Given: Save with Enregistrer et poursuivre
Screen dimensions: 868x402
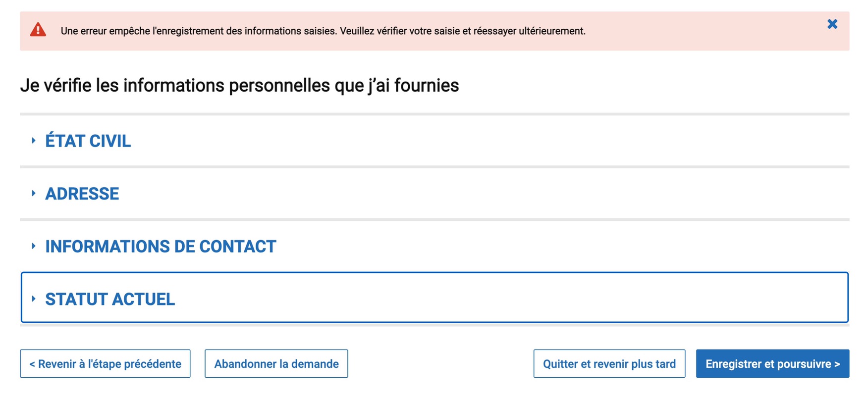Looking at the screenshot, I should [772, 364].
